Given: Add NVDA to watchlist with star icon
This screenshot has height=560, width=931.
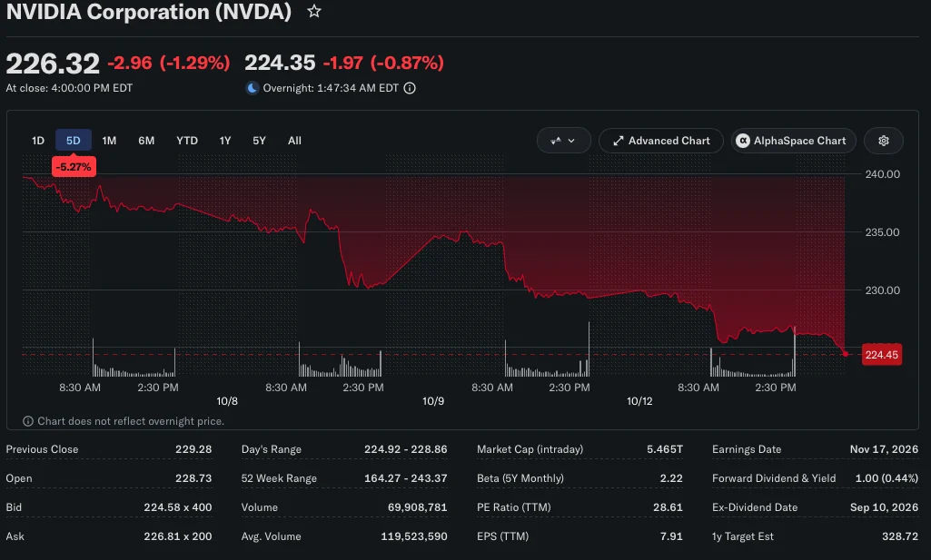Looking at the screenshot, I should (x=314, y=11).
